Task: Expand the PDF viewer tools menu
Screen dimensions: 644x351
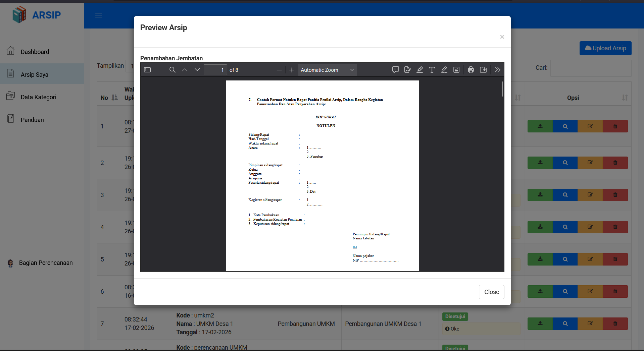Action: point(497,70)
